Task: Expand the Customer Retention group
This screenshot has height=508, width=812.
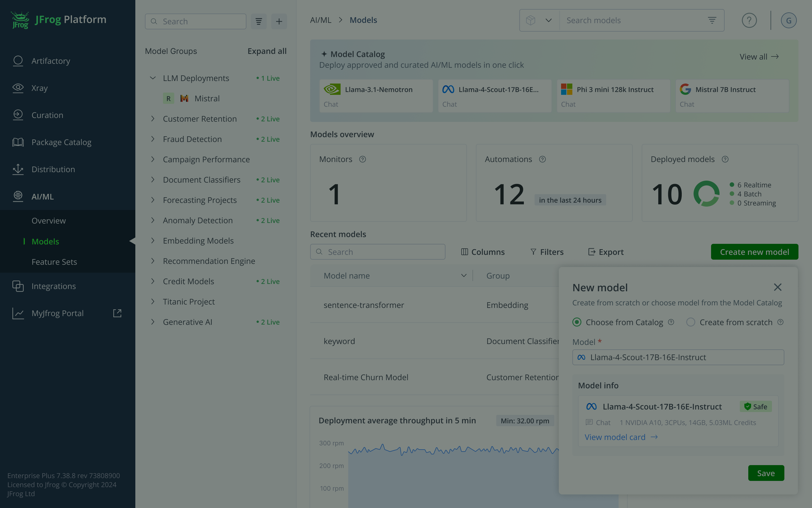Action: tap(153, 119)
